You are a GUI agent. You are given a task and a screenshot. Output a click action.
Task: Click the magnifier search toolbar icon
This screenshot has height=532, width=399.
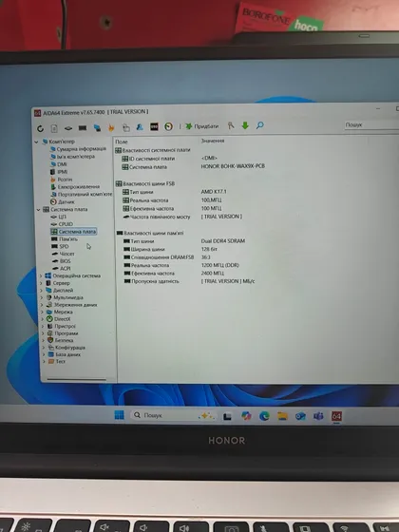(259, 125)
